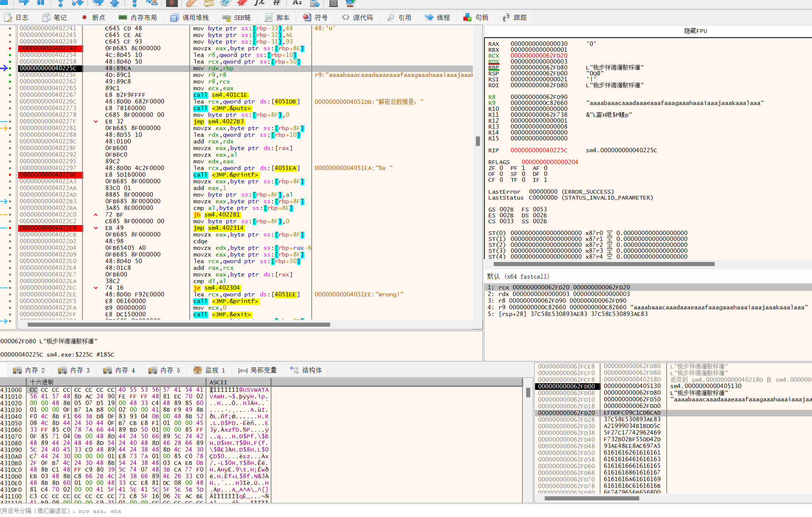The image size is (812, 517).
Task: Open the Calculator toolbar icon
Action: click(x=333, y=3)
